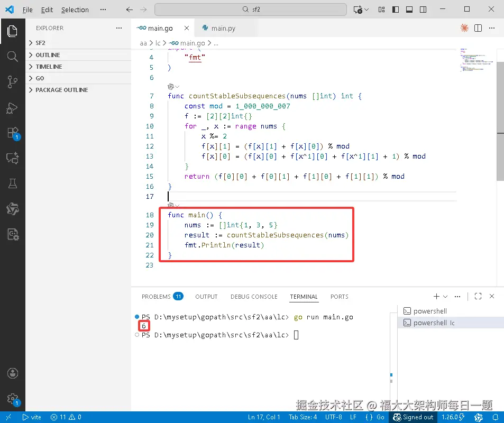Click vite run button in status bar
This screenshot has height=423, width=504.
point(32,417)
